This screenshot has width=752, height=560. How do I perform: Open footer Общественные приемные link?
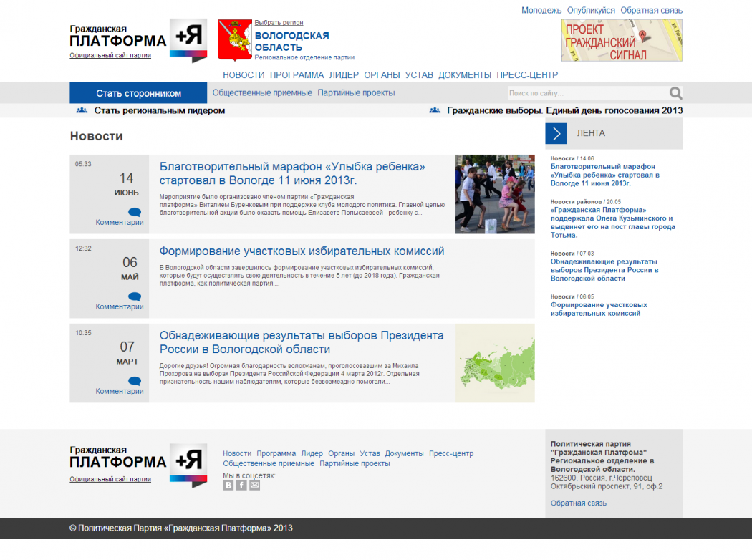click(269, 463)
